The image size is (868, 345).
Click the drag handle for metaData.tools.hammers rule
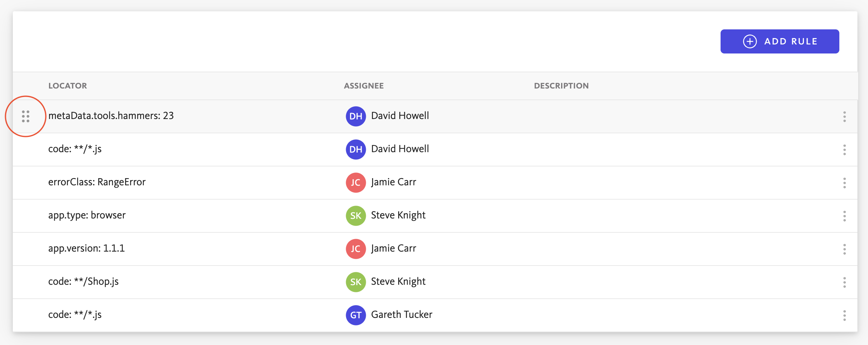coord(26,116)
